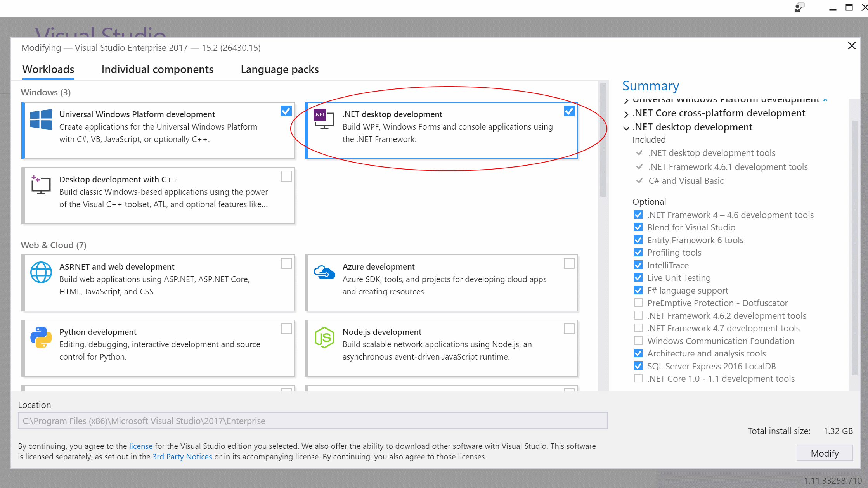Image resolution: width=868 pixels, height=488 pixels.
Task: Uncheck .NET desktop development workload
Action: (569, 111)
